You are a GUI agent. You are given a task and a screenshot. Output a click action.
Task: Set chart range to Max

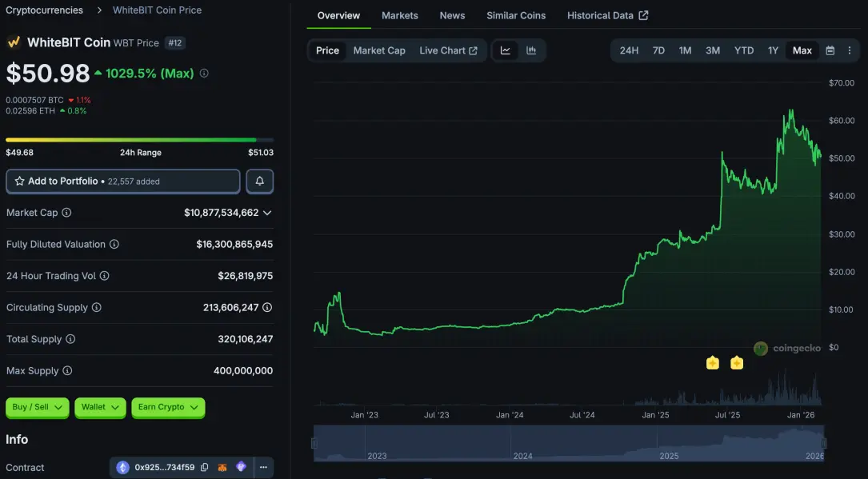coord(802,50)
